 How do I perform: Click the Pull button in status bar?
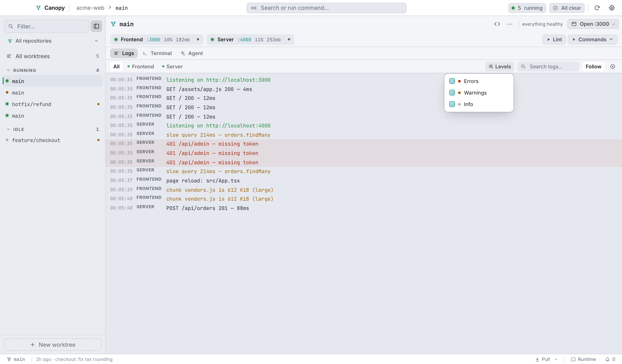pyautogui.click(x=542, y=359)
